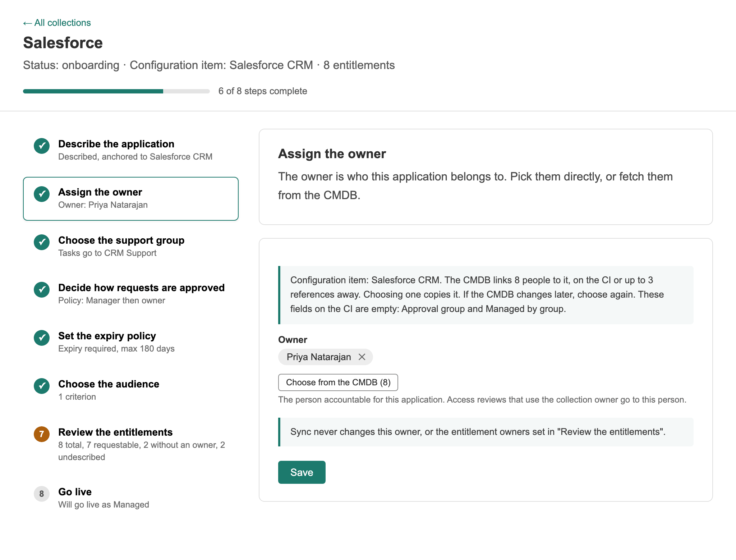Click 'Described, anchored to Salesforce CRM' text
The image size is (736, 560).
[135, 157]
